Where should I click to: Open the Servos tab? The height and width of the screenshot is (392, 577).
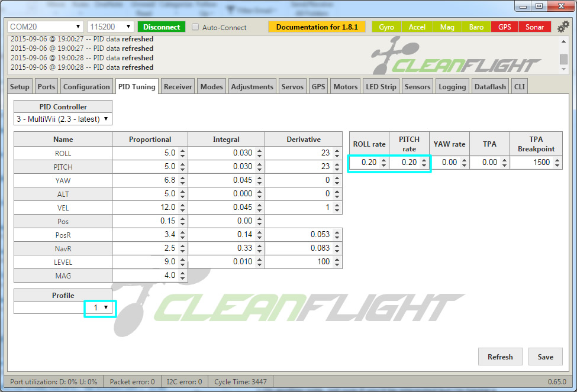292,87
